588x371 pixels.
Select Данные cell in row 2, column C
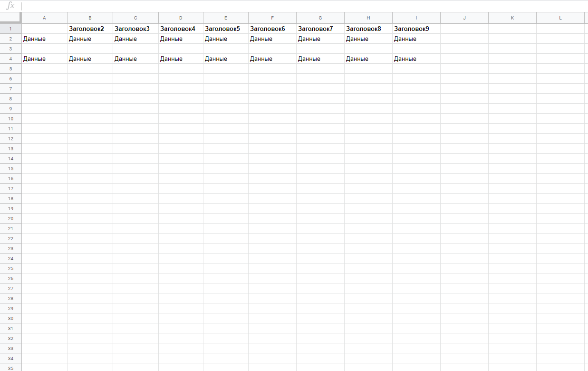(135, 39)
